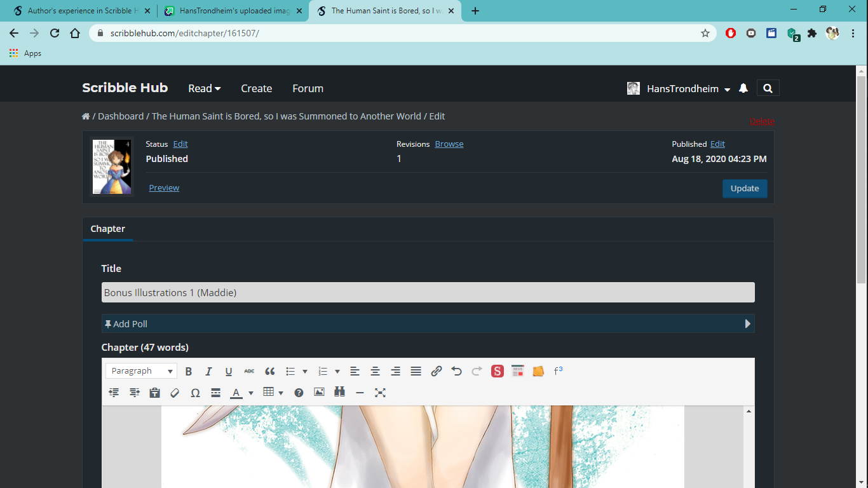Image resolution: width=868 pixels, height=488 pixels.
Task: Open the chapter Preview link
Action: 164,188
